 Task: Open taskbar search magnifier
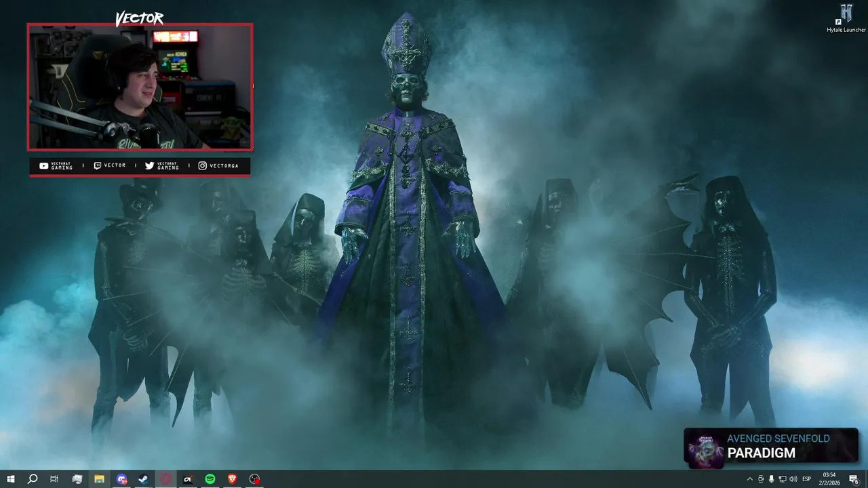tap(32, 479)
